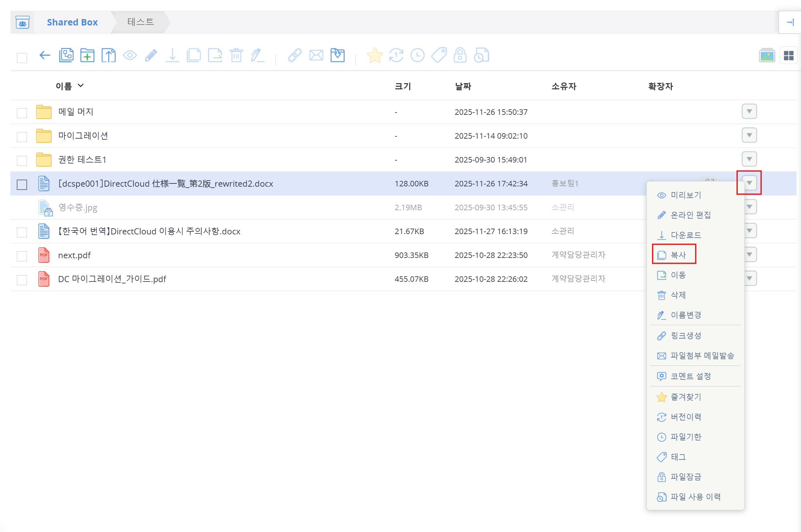801x532 pixels.
Task: Choose 복사 from the context menu
Action: [x=678, y=255]
